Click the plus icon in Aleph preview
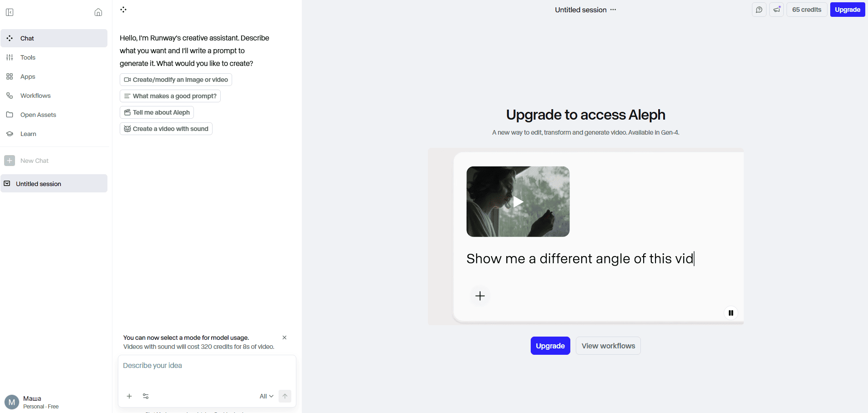The width and height of the screenshot is (868, 413). (x=480, y=296)
